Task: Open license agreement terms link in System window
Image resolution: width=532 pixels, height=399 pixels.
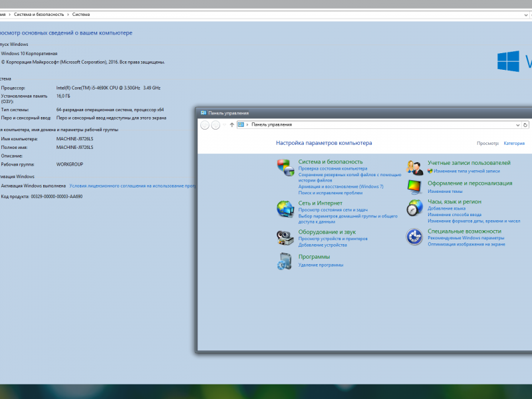Action: [x=132, y=186]
